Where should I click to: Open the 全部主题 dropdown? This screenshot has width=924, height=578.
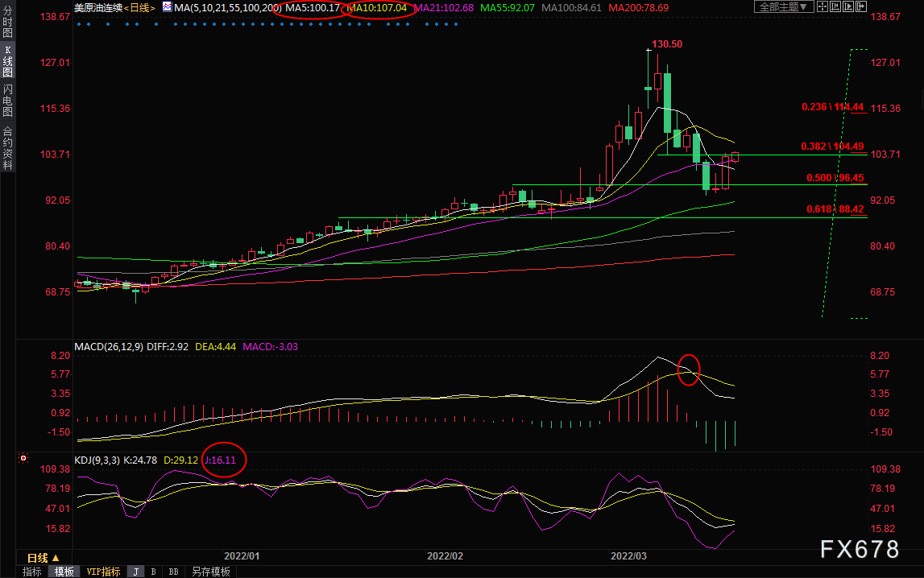[784, 6]
